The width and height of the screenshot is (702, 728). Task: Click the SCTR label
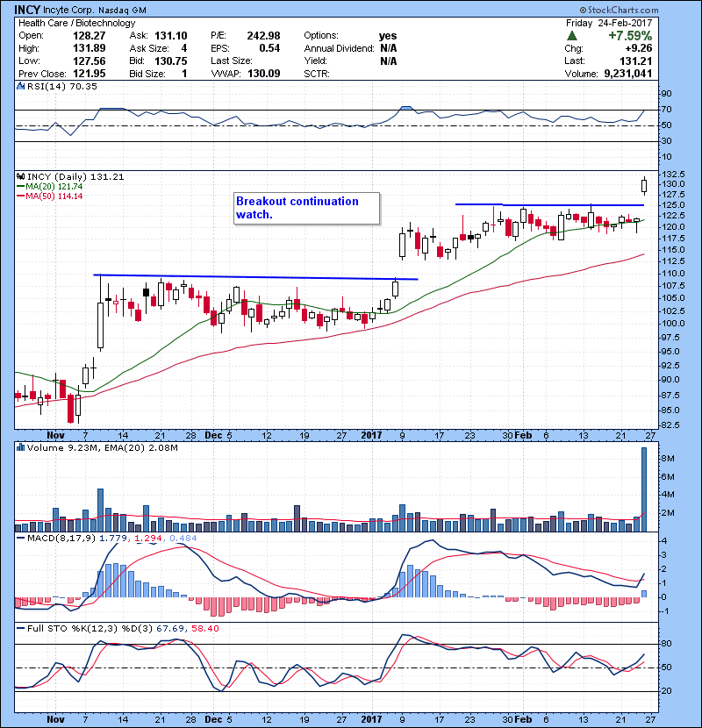click(x=317, y=74)
